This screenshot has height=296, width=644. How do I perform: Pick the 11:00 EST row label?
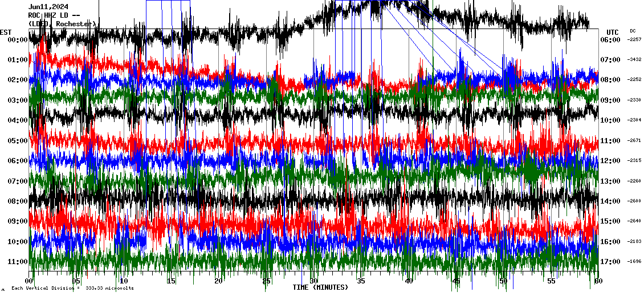pyautogui.click(x=17, y=262)
